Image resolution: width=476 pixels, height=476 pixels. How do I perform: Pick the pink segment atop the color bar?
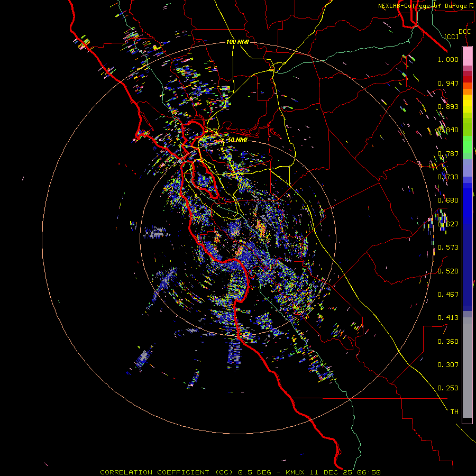(467, 56)
